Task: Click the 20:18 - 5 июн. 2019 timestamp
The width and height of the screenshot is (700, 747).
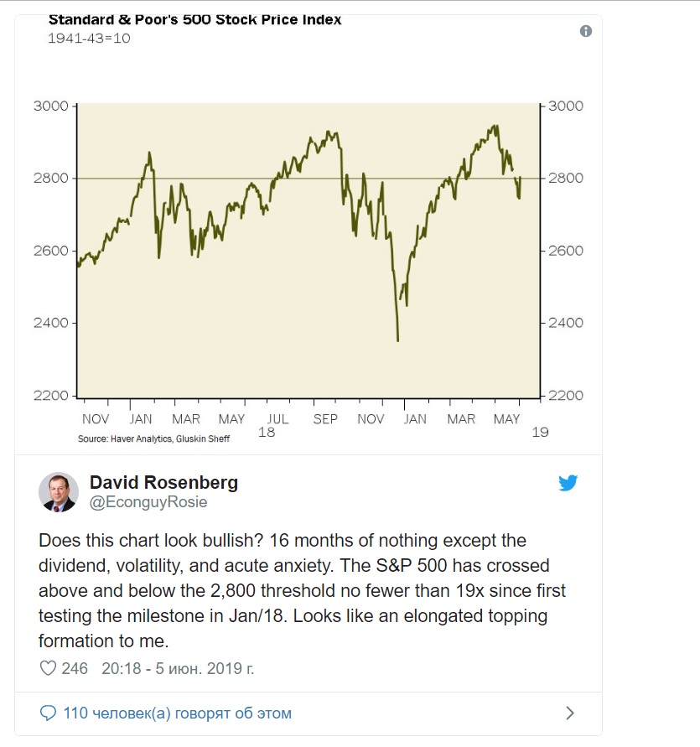Action: pyautogui.click(x=178, y=668)
